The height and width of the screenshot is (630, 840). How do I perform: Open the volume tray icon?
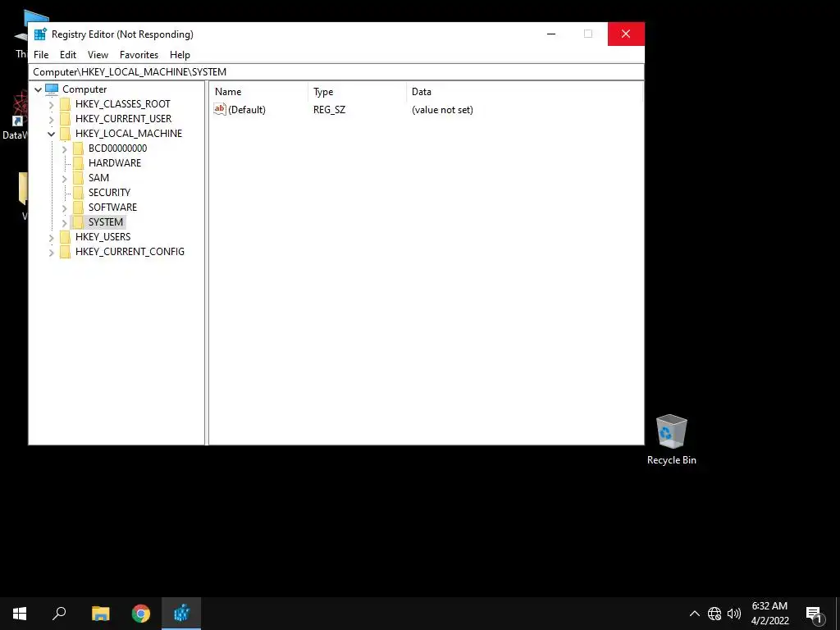tap(734, 614)
